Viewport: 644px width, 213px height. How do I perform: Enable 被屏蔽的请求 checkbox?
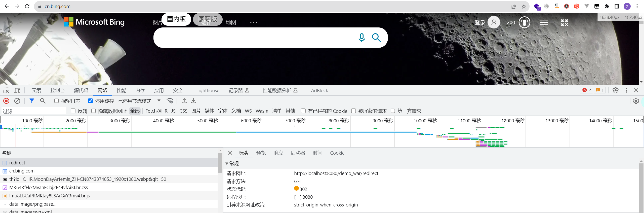354,111
